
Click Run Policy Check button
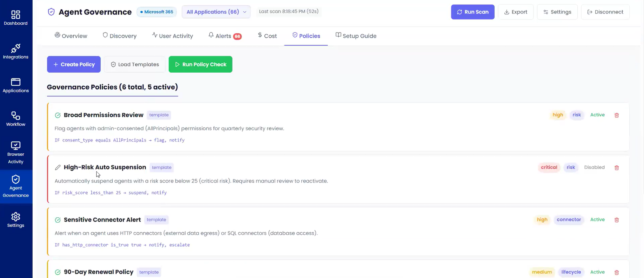click(200, 64)
